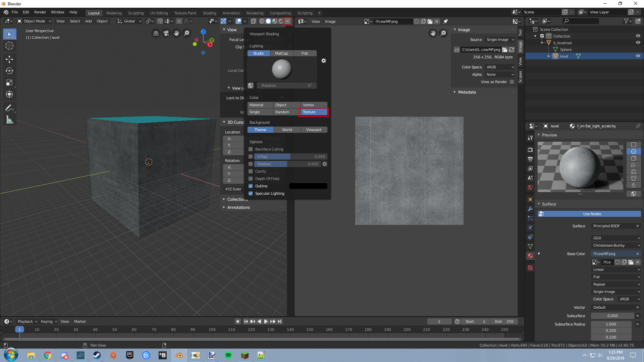Open the Render menu
This screenshot has height=362, width=644.
[40, 12]
